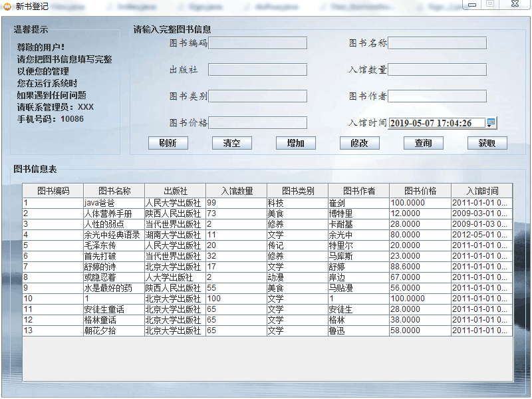Click author cell 崔剑
The height and width of the screenshot is (399, 532).
coord(358,203)
